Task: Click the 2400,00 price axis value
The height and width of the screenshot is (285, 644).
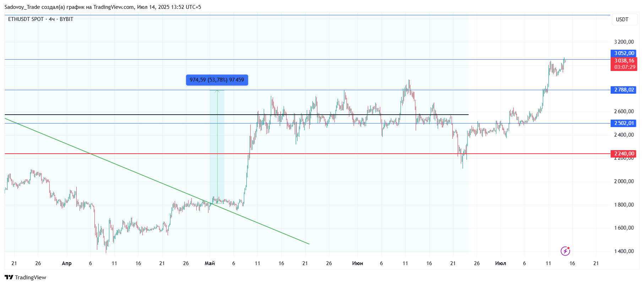Action: (624, 135)
